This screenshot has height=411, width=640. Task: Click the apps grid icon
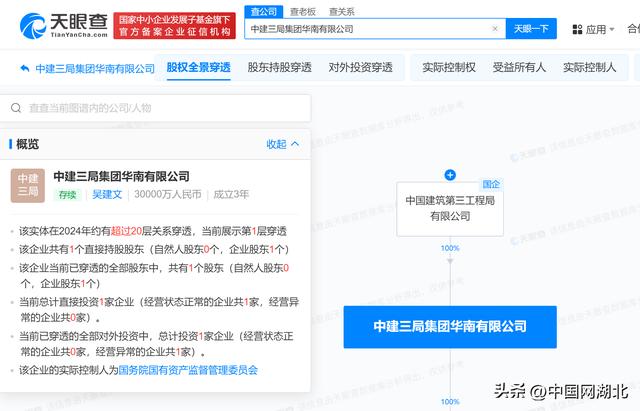tap(577, 29)
